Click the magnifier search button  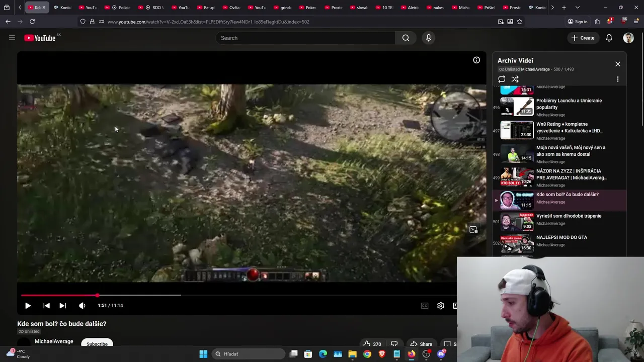[x=406, y=38]
